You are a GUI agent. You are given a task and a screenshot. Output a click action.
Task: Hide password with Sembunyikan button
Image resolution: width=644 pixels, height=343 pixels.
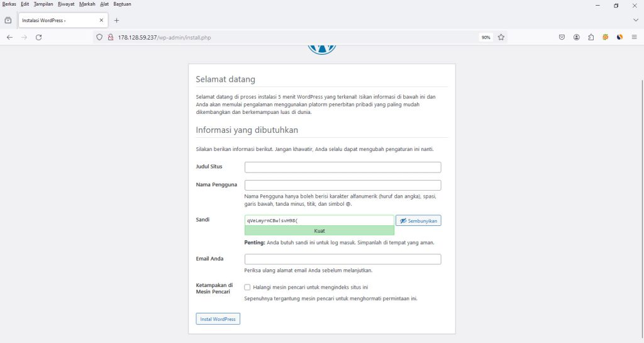click(x=418, y=220)
